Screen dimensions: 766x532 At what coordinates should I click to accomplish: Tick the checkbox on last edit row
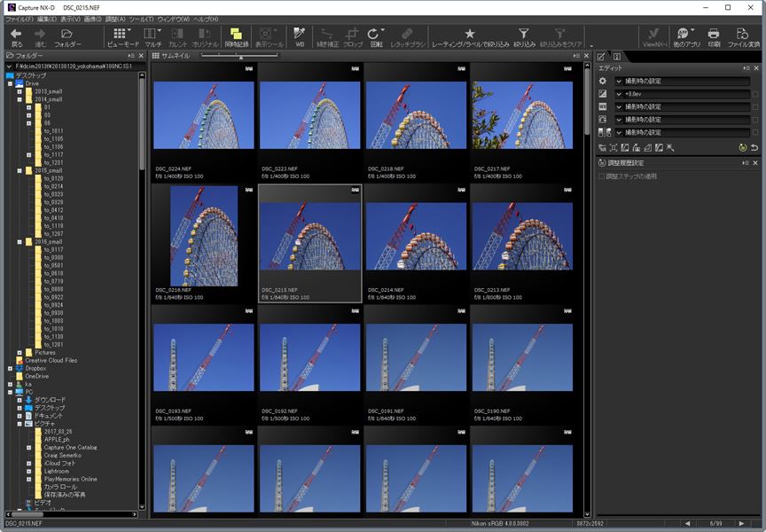(755, 132)
